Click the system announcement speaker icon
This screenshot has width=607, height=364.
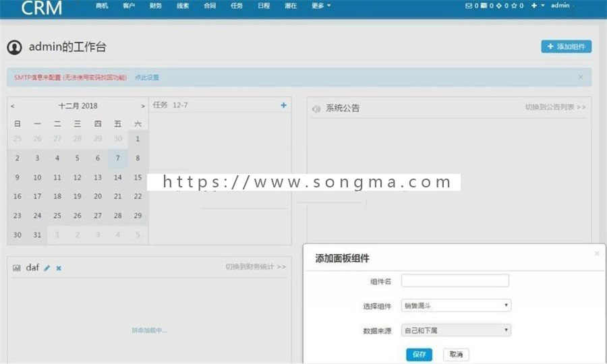[316, 109]
